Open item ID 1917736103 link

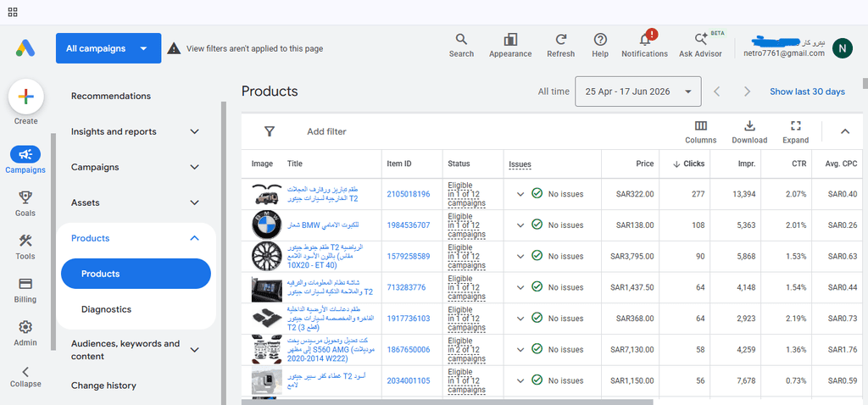409,318
